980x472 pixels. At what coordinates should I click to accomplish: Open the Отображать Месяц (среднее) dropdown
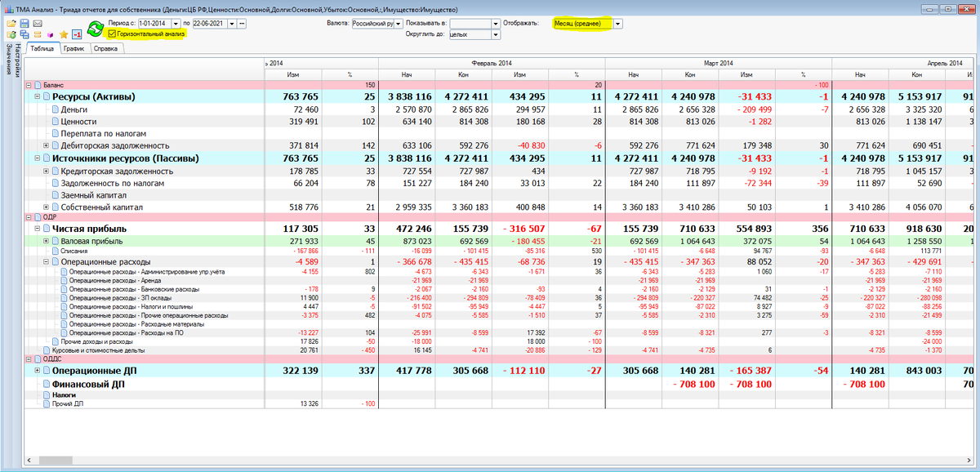[x=618, y=24]
